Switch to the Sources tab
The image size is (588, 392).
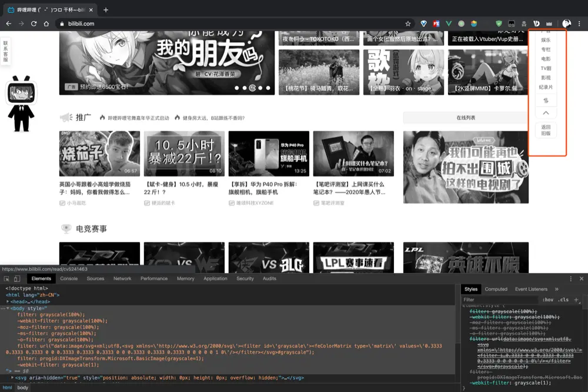[95, 278]
